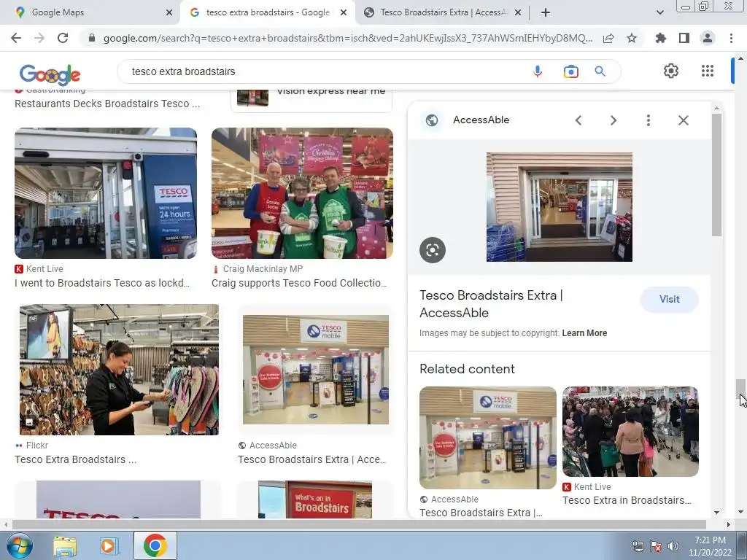
Task: Select the tesco extra broadstairs Google tab
Action: coord(267,12)
